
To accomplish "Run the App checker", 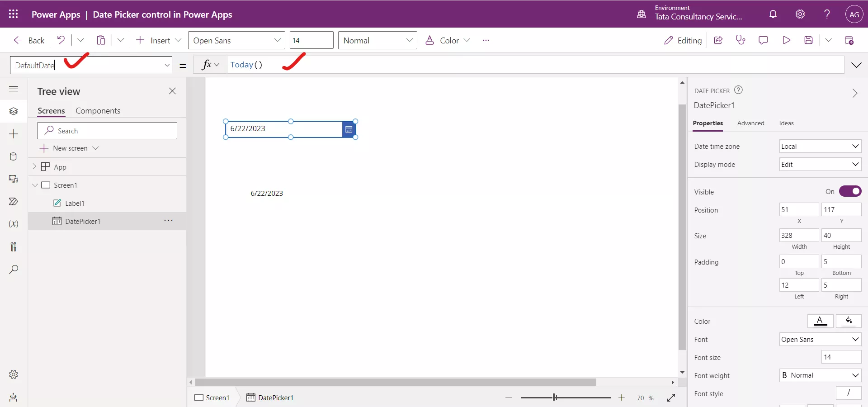I will coord(741,40).
